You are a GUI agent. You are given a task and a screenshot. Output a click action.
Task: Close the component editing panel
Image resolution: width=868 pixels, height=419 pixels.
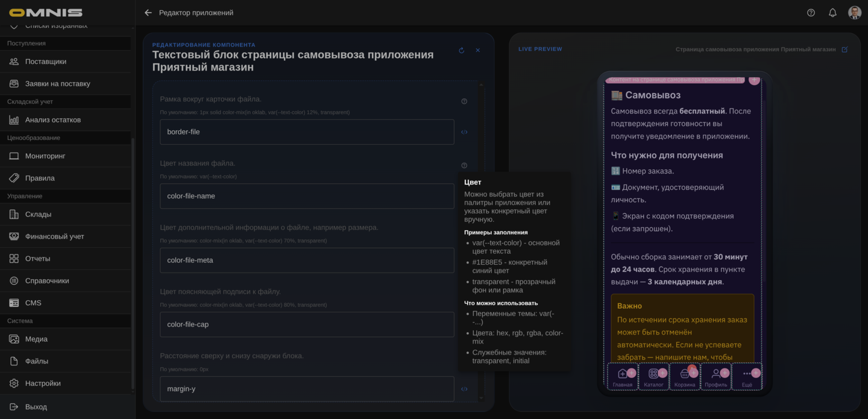478,51
